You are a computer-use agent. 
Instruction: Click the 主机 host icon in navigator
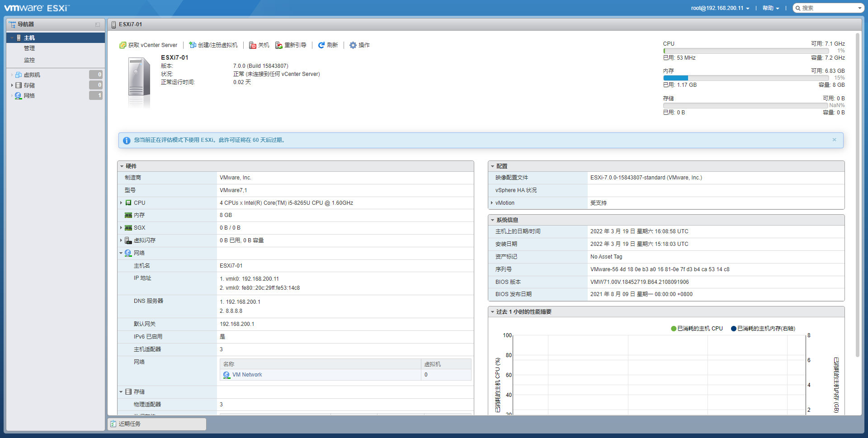19,38
